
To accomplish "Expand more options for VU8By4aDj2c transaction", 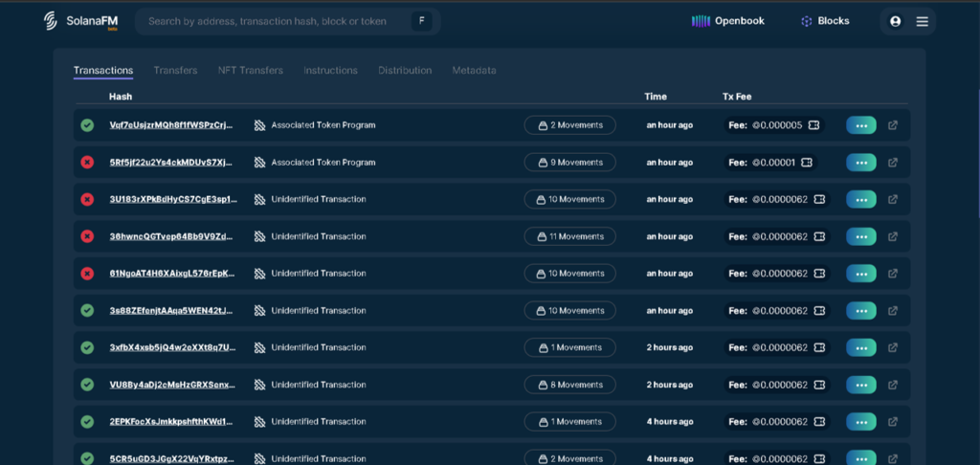I will [x=861, y=385].
